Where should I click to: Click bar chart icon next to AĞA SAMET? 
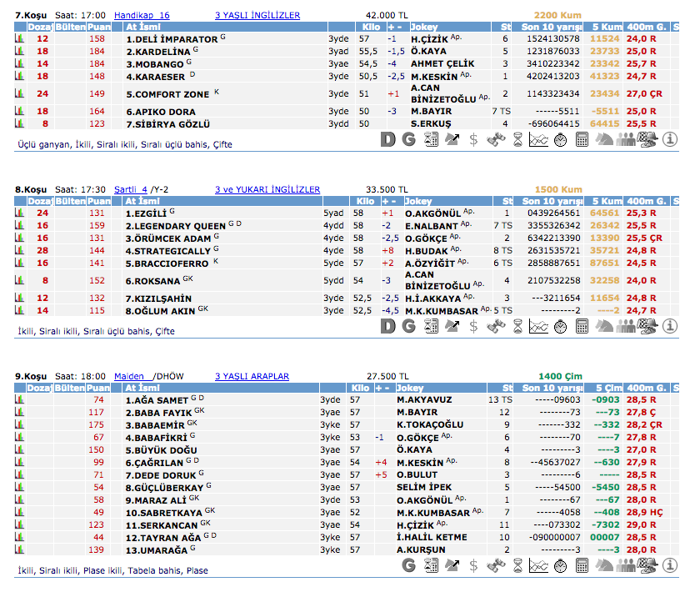(x=19, y=399)
